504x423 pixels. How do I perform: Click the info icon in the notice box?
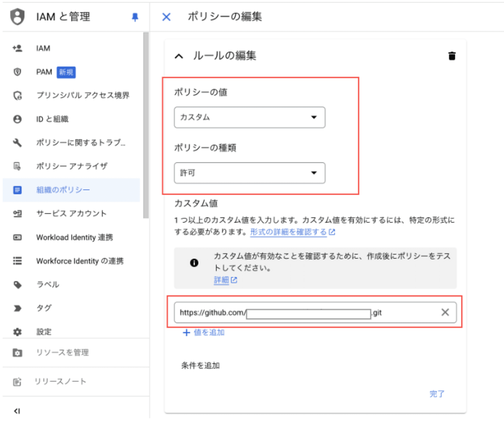click(x=194, y=263)
